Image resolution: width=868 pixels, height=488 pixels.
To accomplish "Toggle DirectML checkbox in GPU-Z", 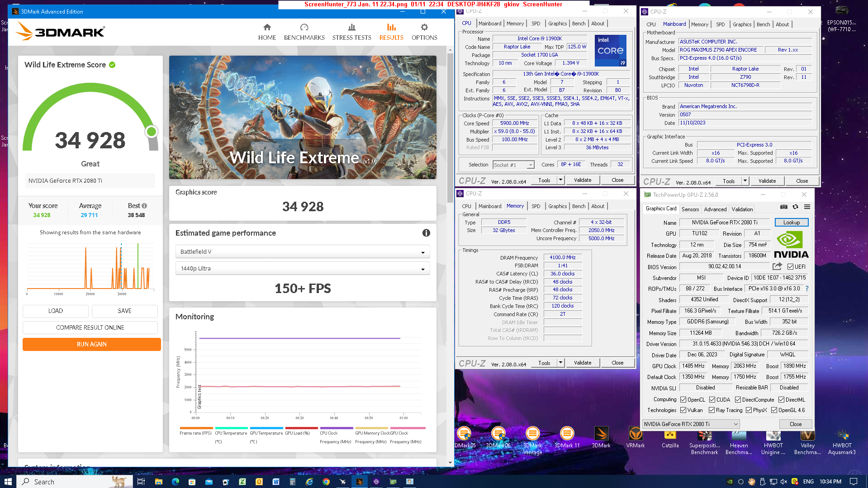I will [781, 400].
